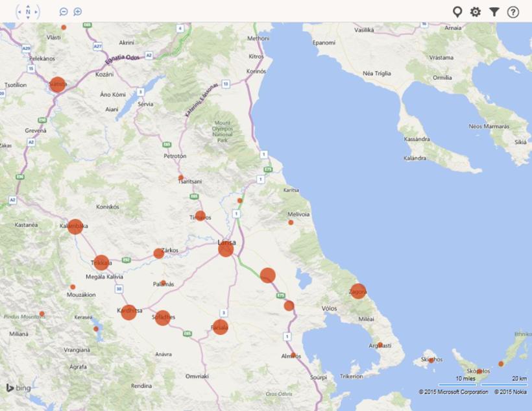Click the © 2015 Microsoft Corporation text
The width and height of the screenshot is (532, 411).
453,392
